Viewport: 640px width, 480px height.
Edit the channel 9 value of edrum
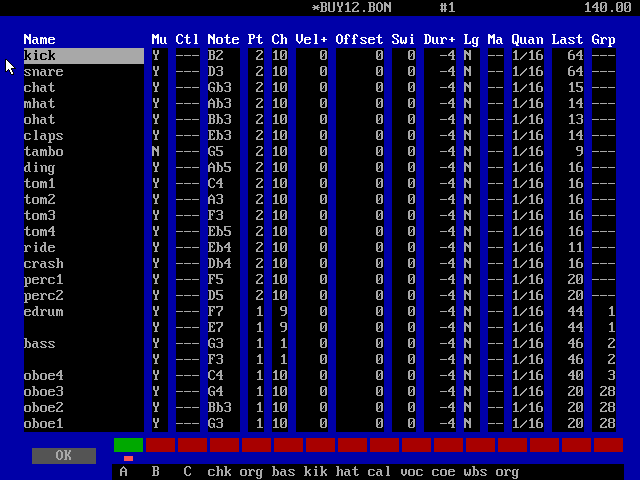coord(280,311)
